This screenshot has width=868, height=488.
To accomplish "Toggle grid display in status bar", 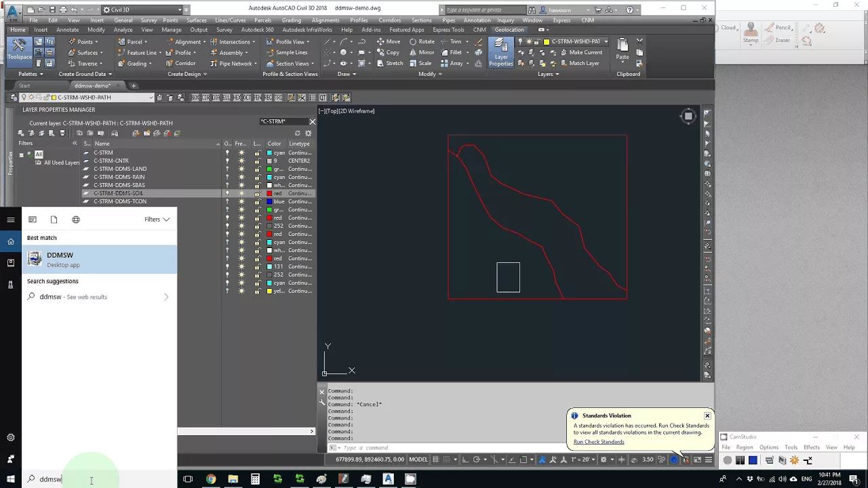I will (435, 460).
